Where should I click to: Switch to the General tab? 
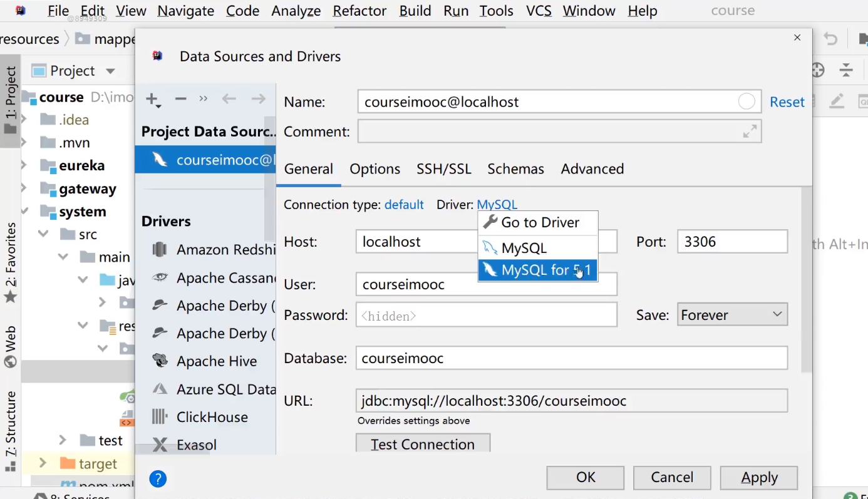coord(309,169)
